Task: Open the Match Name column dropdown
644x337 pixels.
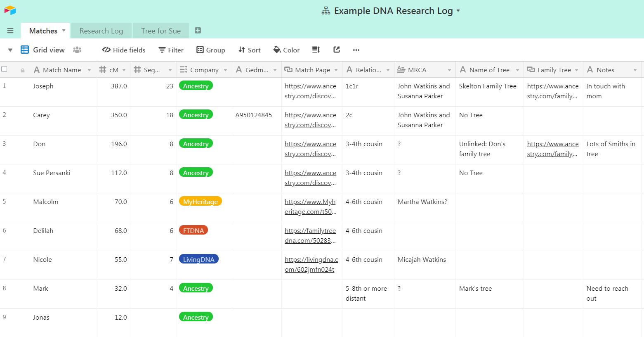Action: pyautogui.click(x=89, y=70)
